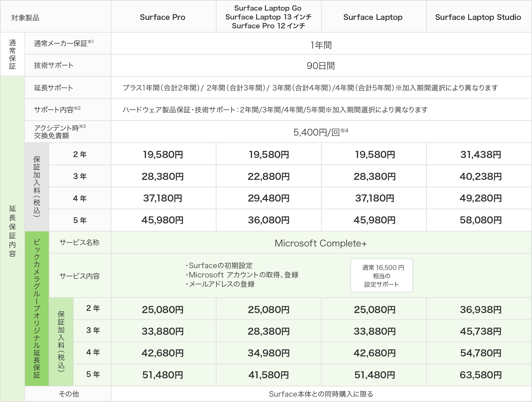
Task: Click the メールアドレスの登録 bullet
Action: (220, 284)
